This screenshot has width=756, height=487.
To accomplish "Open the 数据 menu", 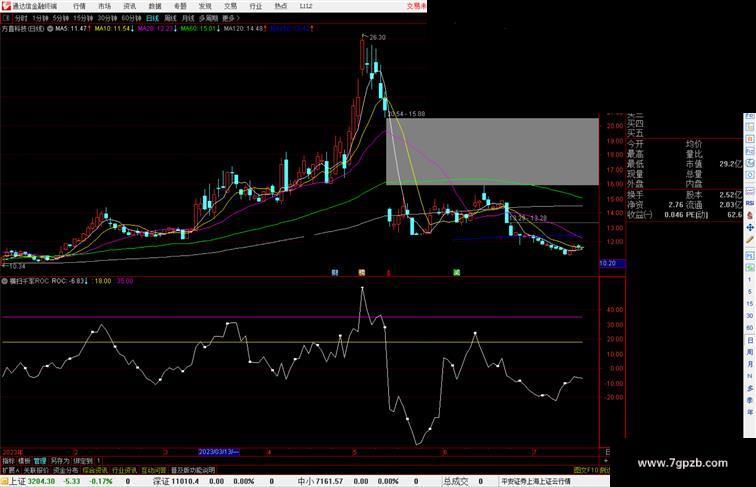I will tap(155, 6).
